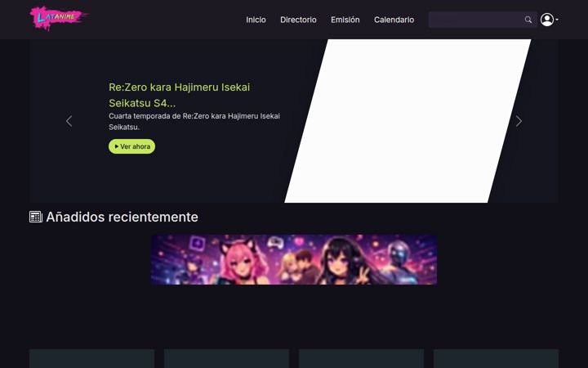Screen dimensions: 588x368
Task: Click the Añadidos recientemente calendar icon
Action: pyautogui.click(x=36, y=217)
